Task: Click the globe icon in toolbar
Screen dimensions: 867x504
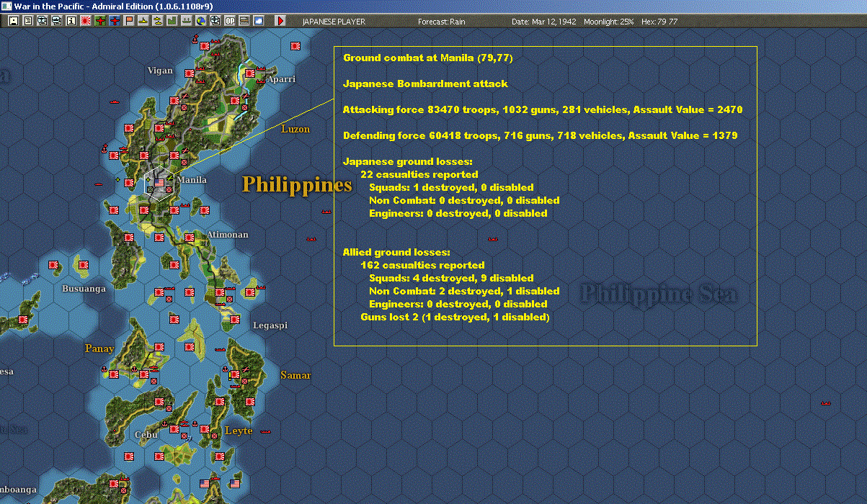Action: (201, 21)
